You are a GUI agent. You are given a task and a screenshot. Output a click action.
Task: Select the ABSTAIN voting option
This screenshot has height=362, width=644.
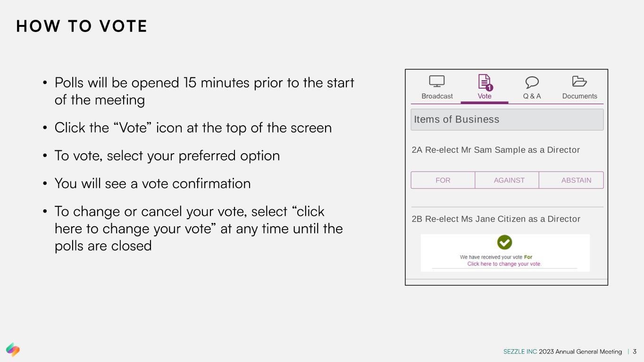pyautogui.click(x=576, y=180)
